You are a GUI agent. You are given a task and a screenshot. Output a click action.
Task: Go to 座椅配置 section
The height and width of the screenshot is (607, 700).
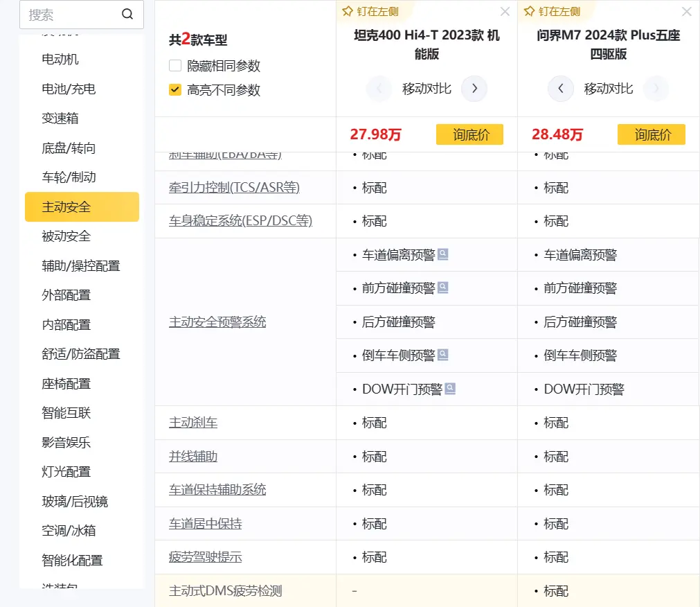point(66,384)
